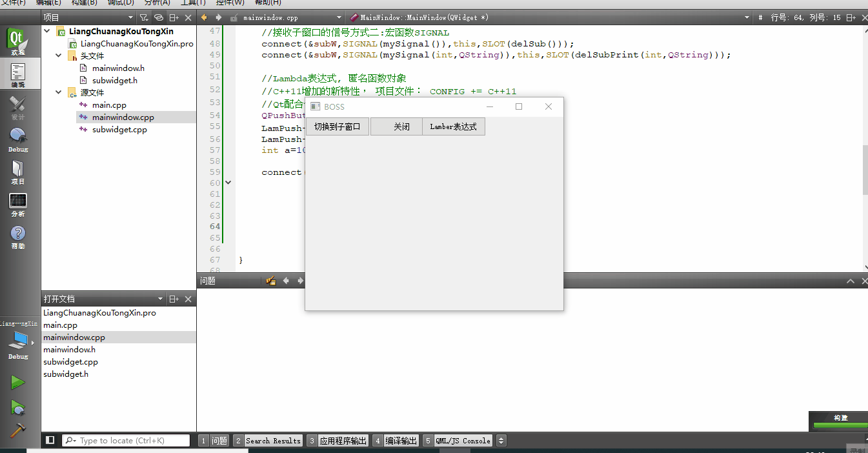The height and width of the screenshot is (453, 868).
Task: Select main.cpp in project tree
Action: coord(109,105)
